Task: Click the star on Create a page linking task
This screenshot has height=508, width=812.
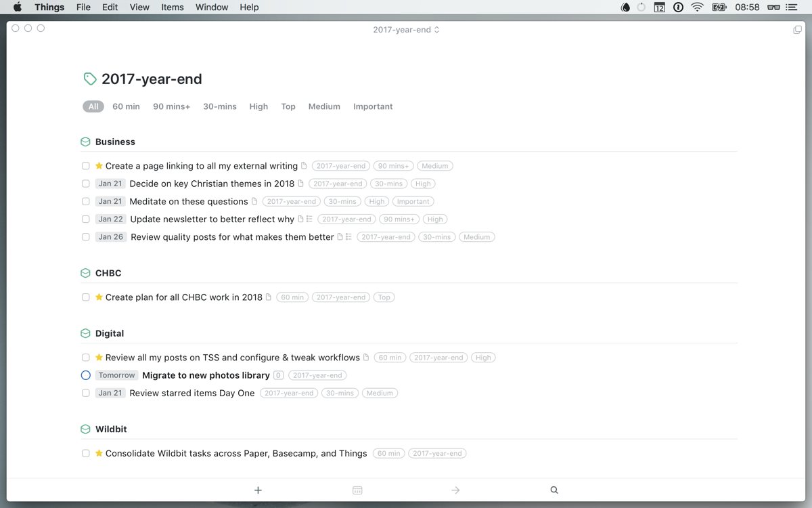Action: click(99, 165)
